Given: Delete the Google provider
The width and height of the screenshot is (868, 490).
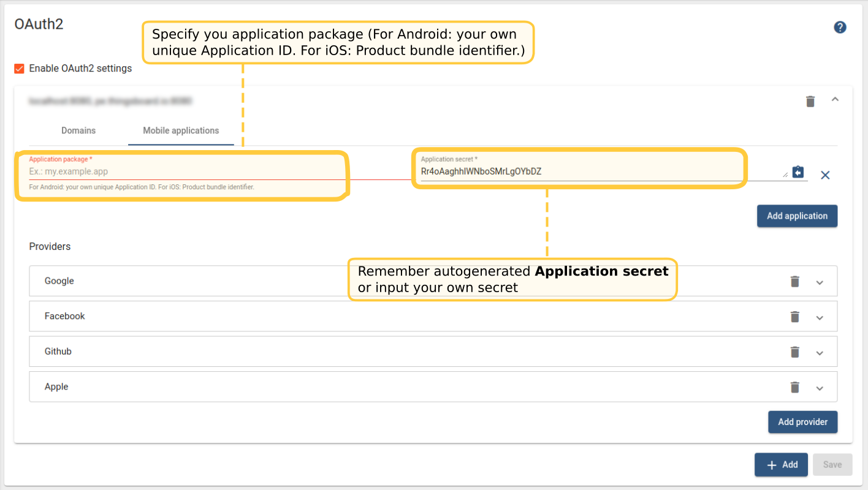Looking at the screenshot, I should [x=794, y=281].
